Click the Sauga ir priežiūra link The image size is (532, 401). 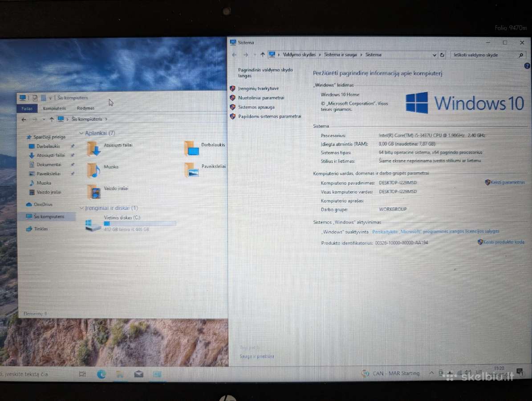[257, 356]
